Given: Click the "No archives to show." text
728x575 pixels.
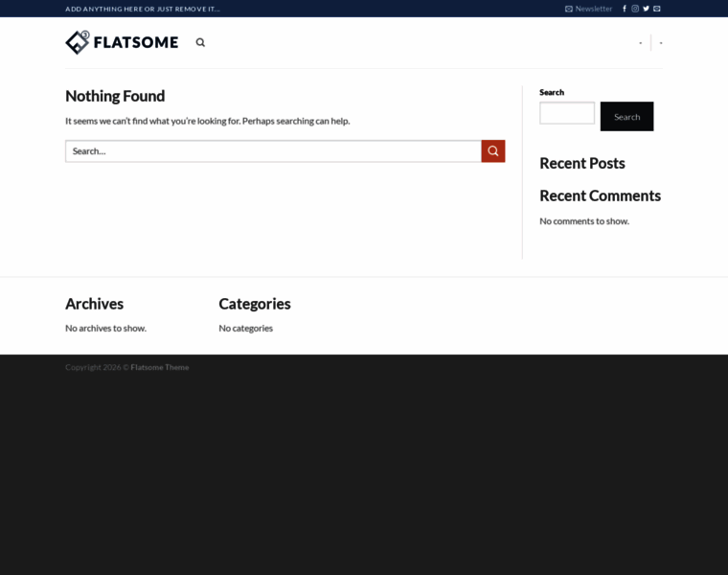Looking at the screenshot, I should click(105, 328).
